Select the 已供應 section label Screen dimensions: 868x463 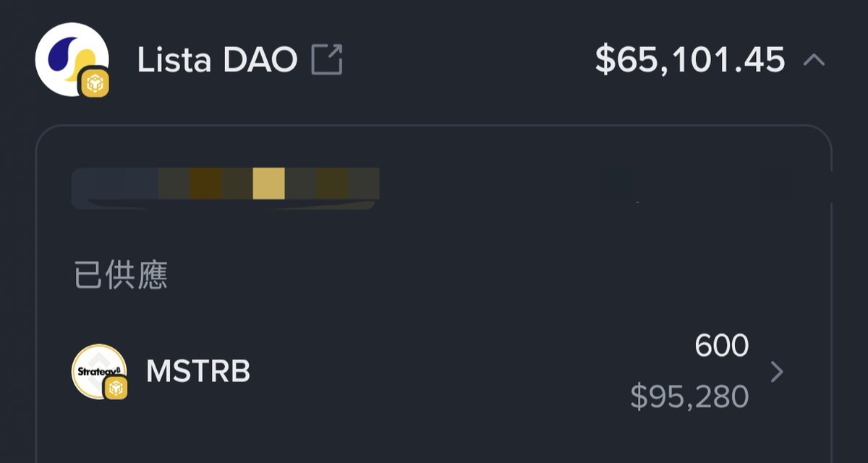click(121, 276)
